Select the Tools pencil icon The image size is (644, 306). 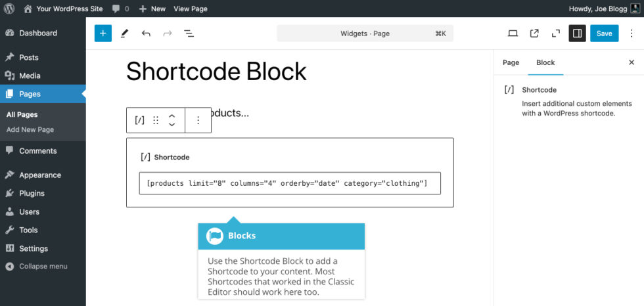coord(124,33)
